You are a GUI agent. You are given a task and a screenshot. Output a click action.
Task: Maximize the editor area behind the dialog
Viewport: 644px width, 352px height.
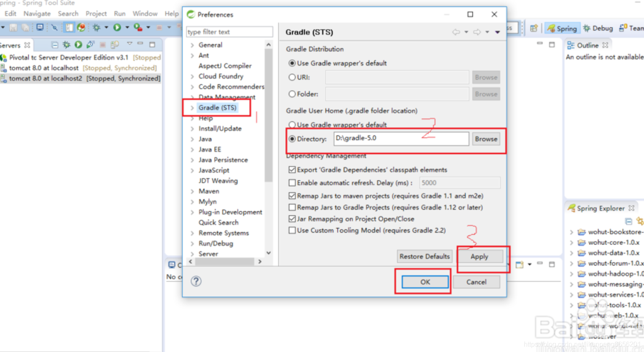tap(552, 44)
